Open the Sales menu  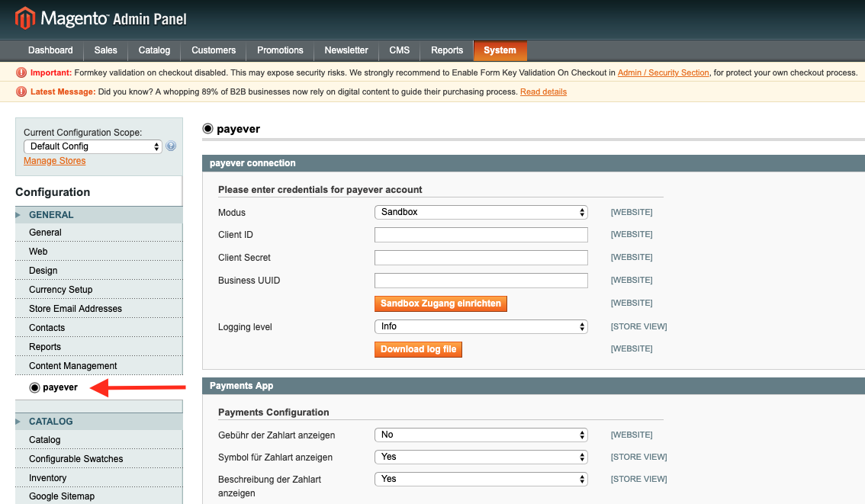[105, 50]
